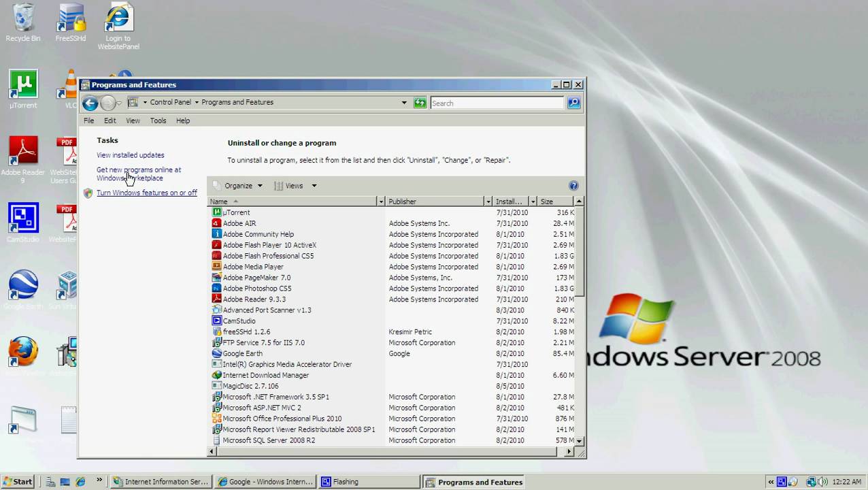The image size is (868, 490).
Task: Click the Adobe Flash Professional CS5 list icon
Action: point(217,256)
